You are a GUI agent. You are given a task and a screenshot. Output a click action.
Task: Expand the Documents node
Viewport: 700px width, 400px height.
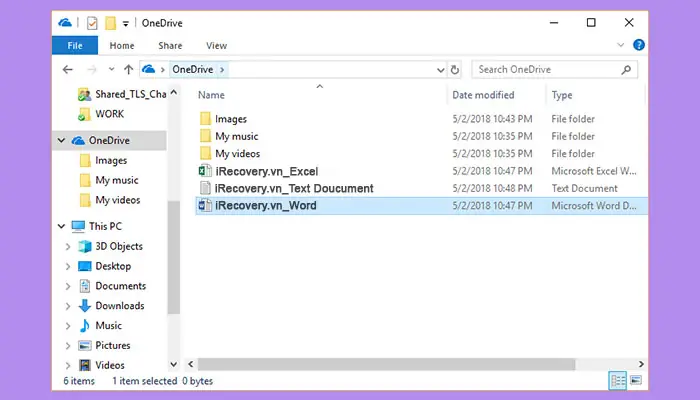coord(68,286)
